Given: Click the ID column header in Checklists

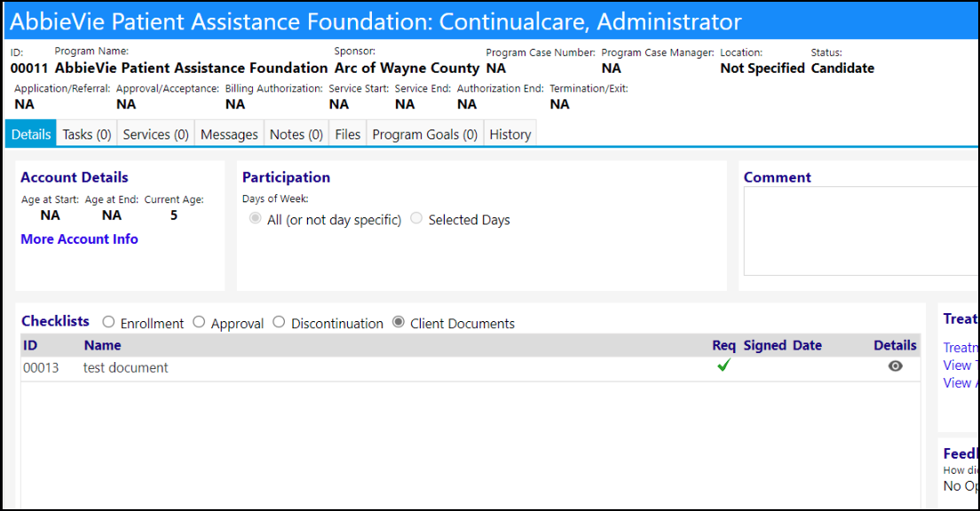Looking at the screenshot, I should [30, 345].
